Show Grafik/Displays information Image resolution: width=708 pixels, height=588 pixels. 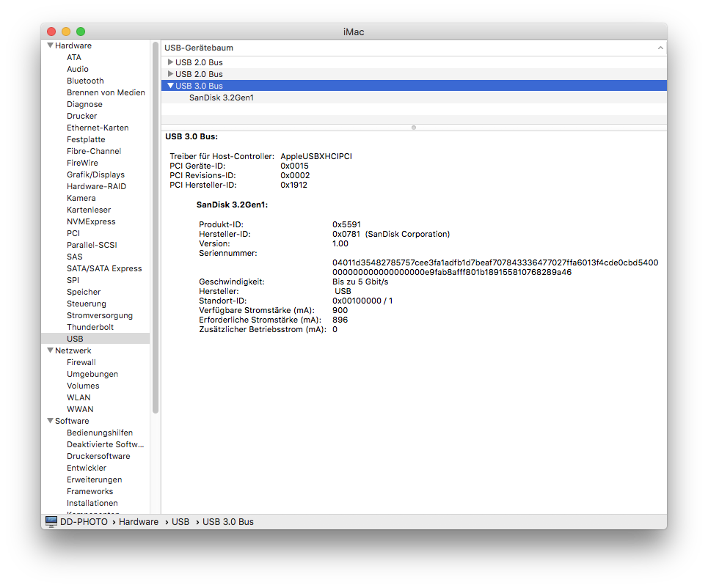pos(95,174)
